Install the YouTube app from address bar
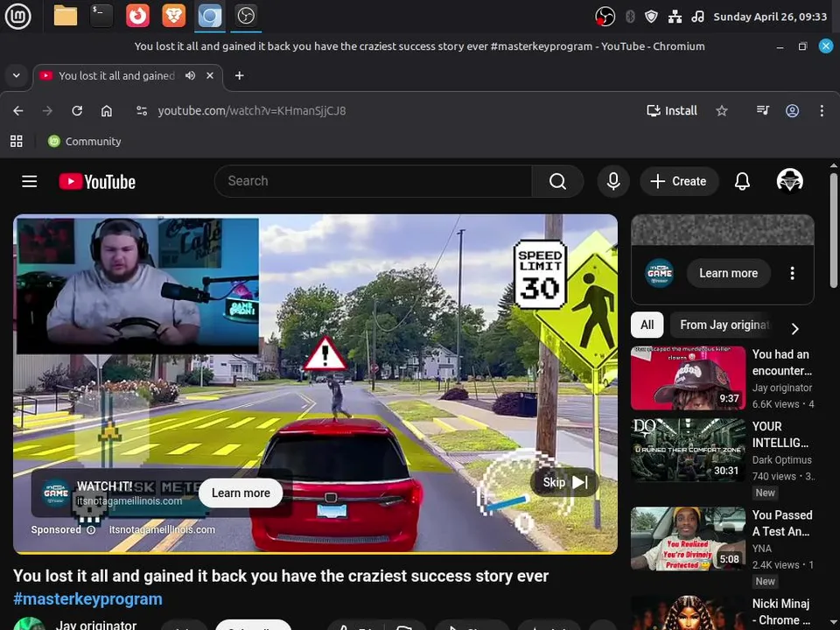This screenshot has height=630, width=840. tap(672, 111)
